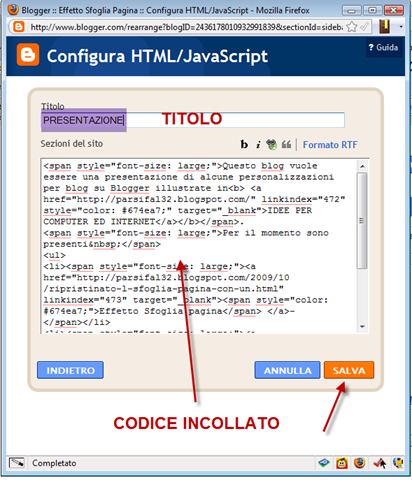Click the checkmark icon in address bar
Image resolution: width=412 pixels, height=480 pixels.
point(365,26)
